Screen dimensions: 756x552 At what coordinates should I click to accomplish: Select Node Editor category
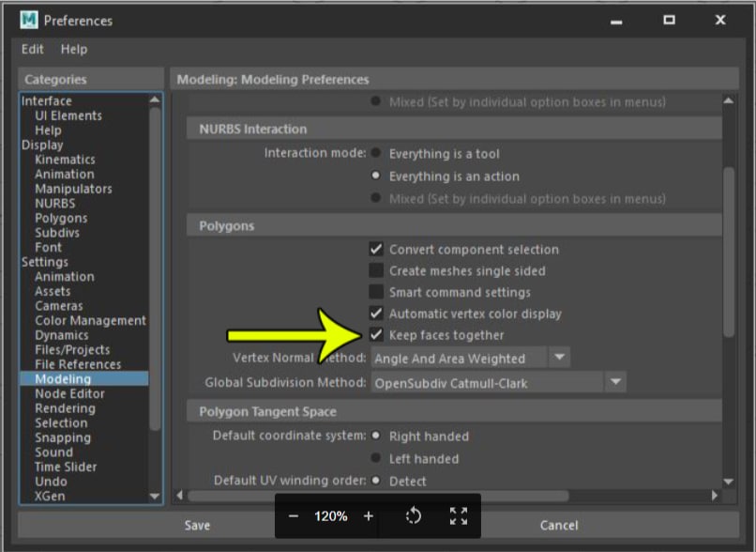[69, 393]
